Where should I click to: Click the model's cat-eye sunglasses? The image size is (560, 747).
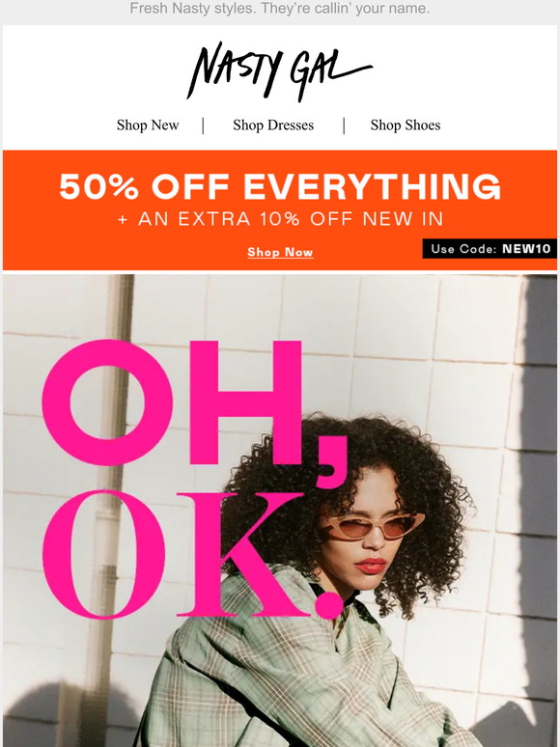[376, 525]
